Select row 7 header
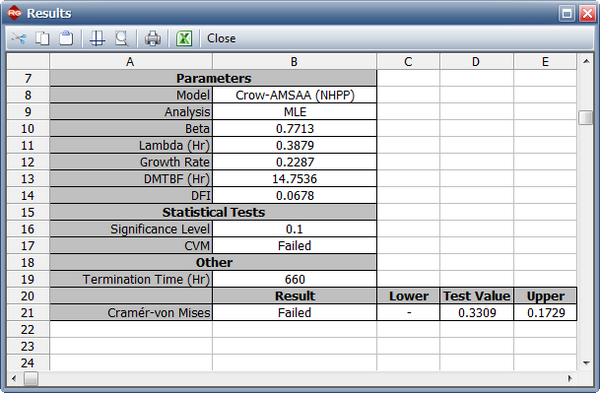600x393 pixels. (28, 78)
